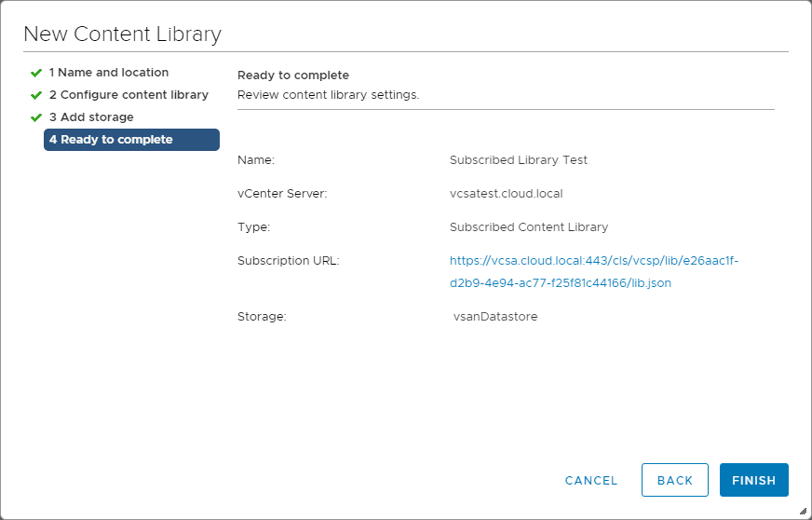Click the New Content Library dialog title
Image resolution: width=812 pixels, height=520 pixels.
point(122,34)
